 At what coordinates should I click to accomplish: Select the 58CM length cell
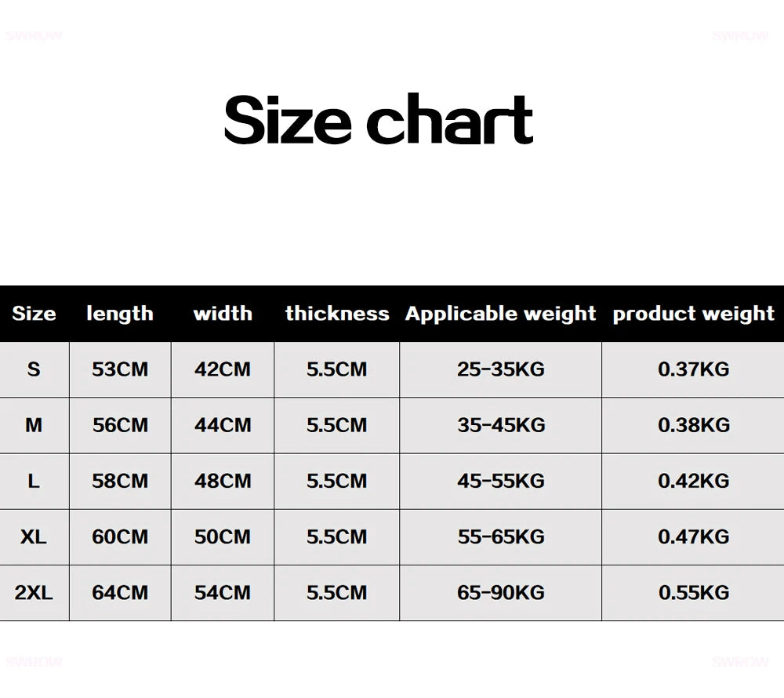click(x=120, y=481)
